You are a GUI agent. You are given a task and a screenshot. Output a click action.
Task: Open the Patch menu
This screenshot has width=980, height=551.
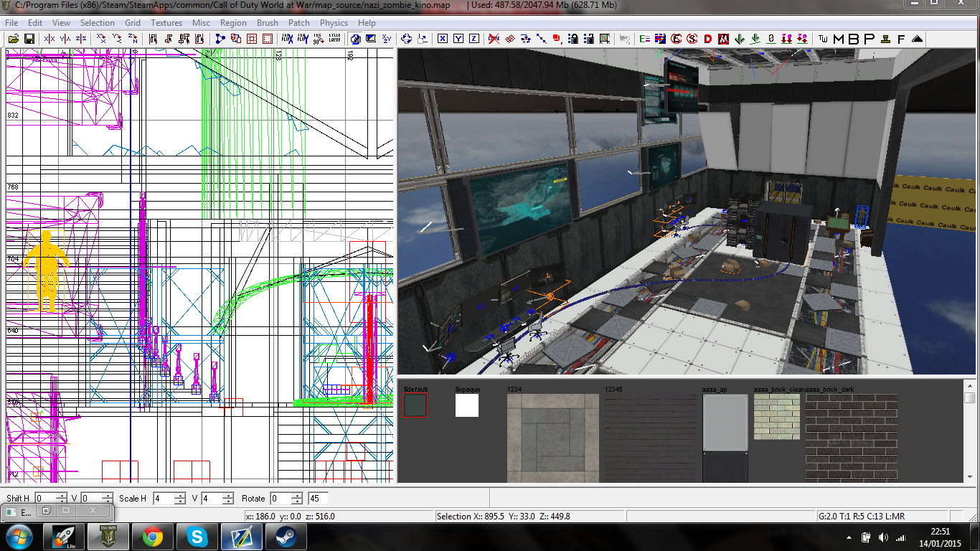point(299,22)
